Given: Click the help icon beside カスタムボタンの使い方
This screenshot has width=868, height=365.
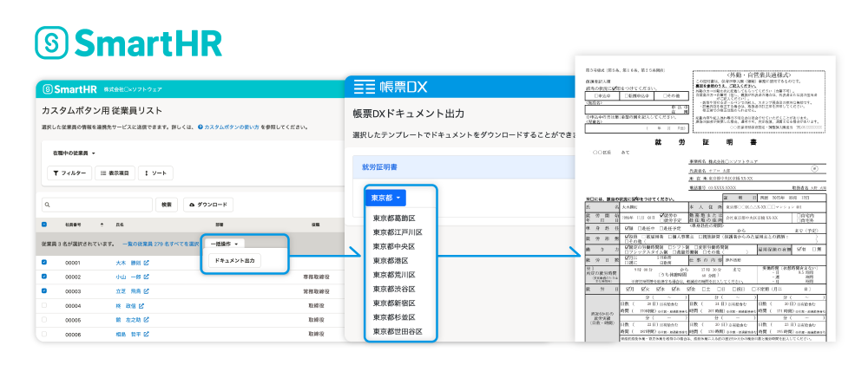Looking at the screenshot, I should [x=201, y=127].
